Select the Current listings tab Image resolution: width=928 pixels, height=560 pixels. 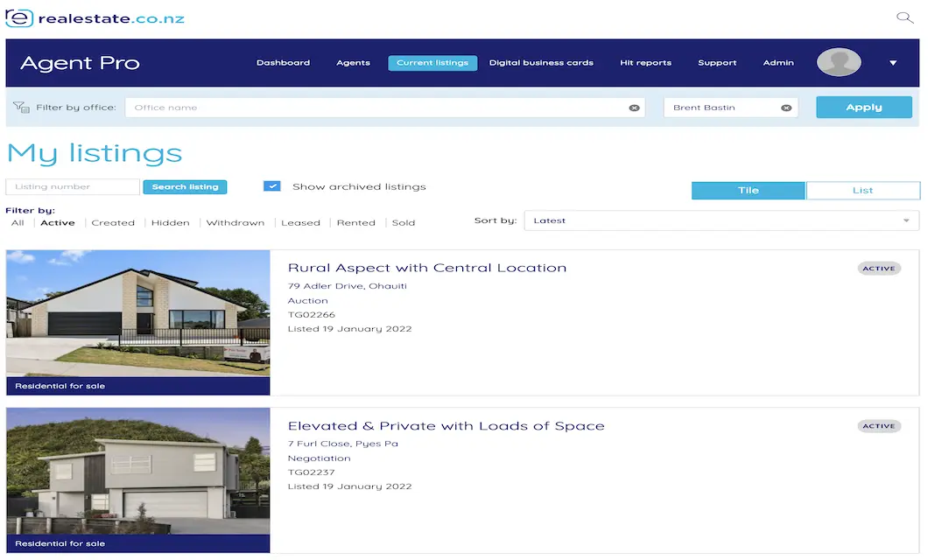(x=432, y=63)
